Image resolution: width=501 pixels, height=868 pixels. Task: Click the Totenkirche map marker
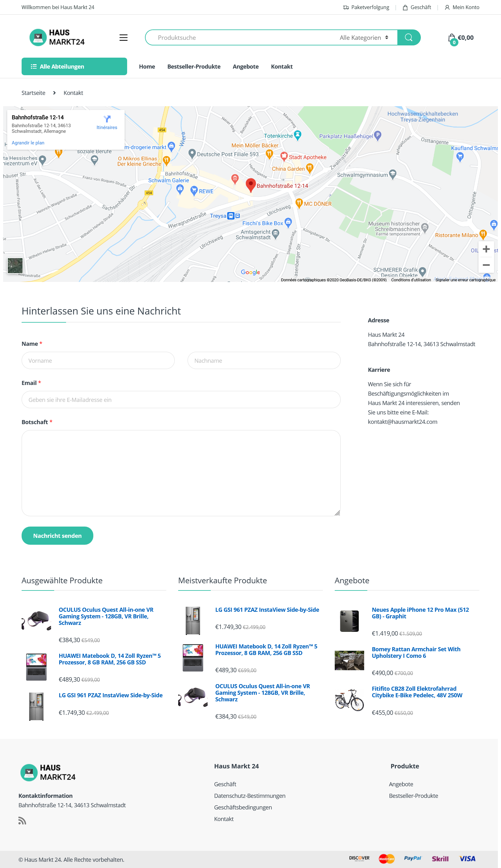pos(298,135)
